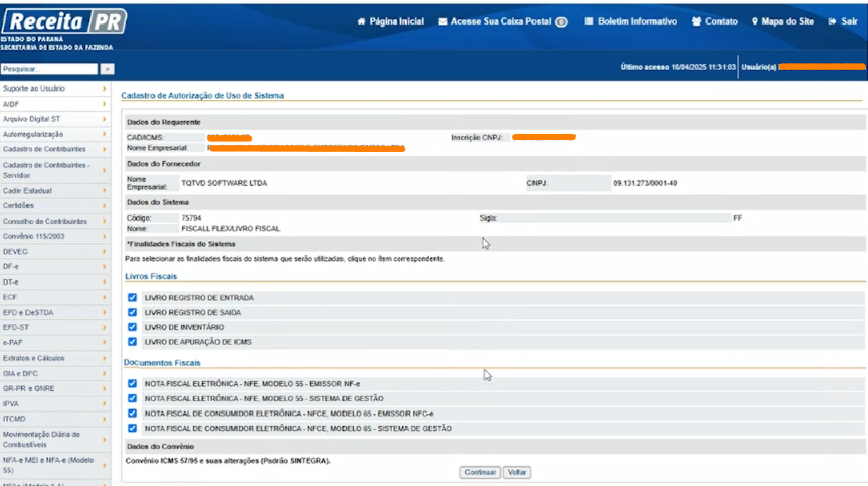Open GR-PR e GNRE sidebar menu
The image size is (868, 486).
(x=56, y=388)
